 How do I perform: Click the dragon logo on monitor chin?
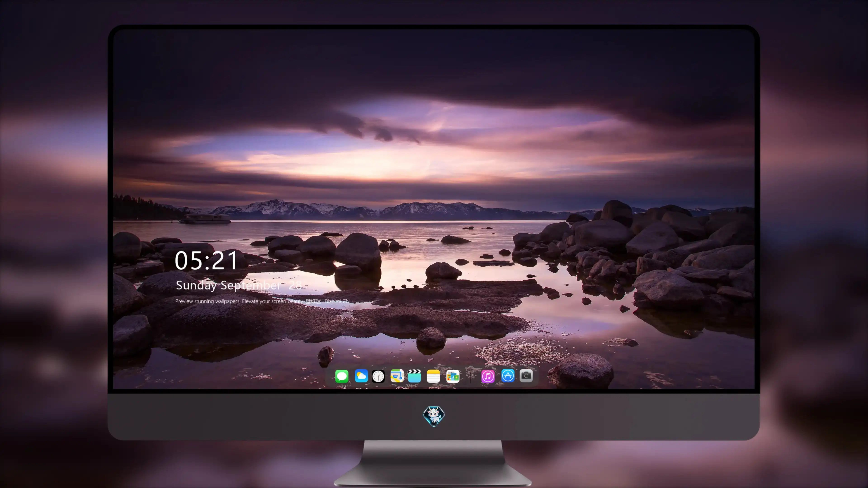[434, 416]
